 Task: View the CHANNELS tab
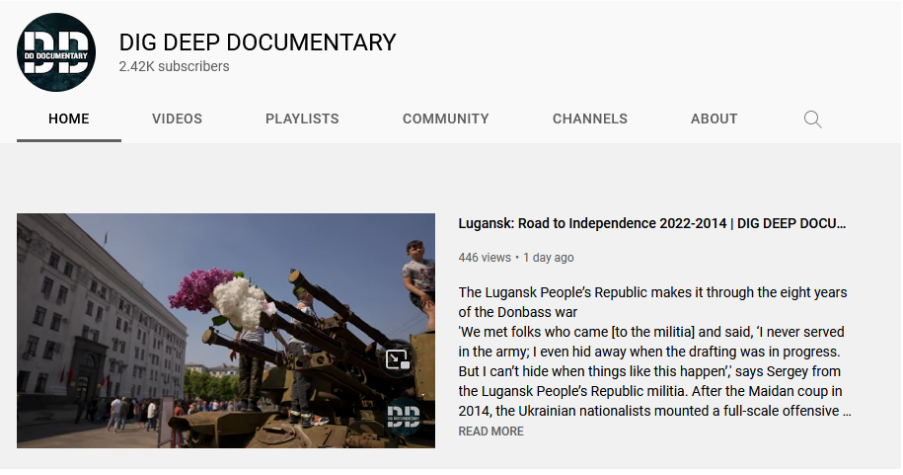(x=590, y=119)
